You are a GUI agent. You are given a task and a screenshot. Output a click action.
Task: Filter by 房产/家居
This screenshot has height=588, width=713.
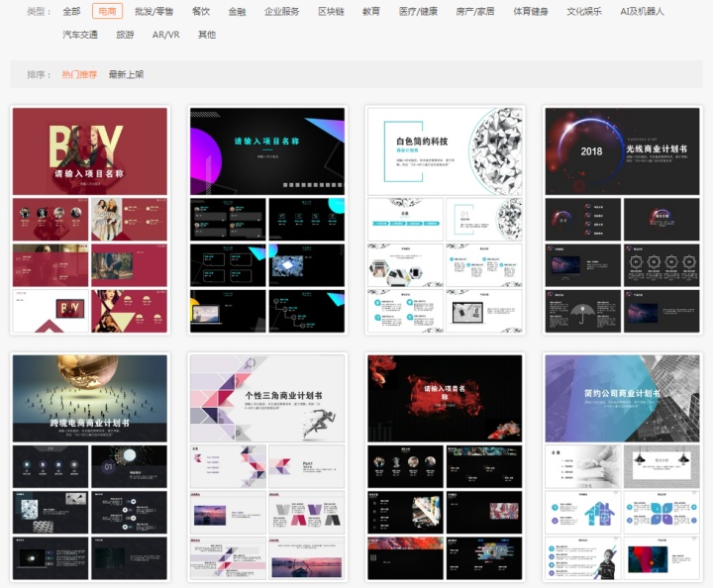(x=474, y=11)
